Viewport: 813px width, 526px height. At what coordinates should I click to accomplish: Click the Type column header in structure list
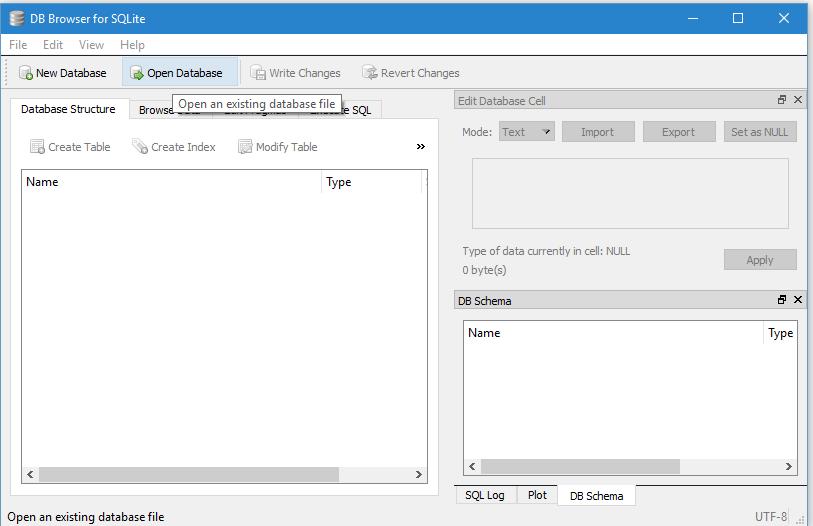pos(371,182)
